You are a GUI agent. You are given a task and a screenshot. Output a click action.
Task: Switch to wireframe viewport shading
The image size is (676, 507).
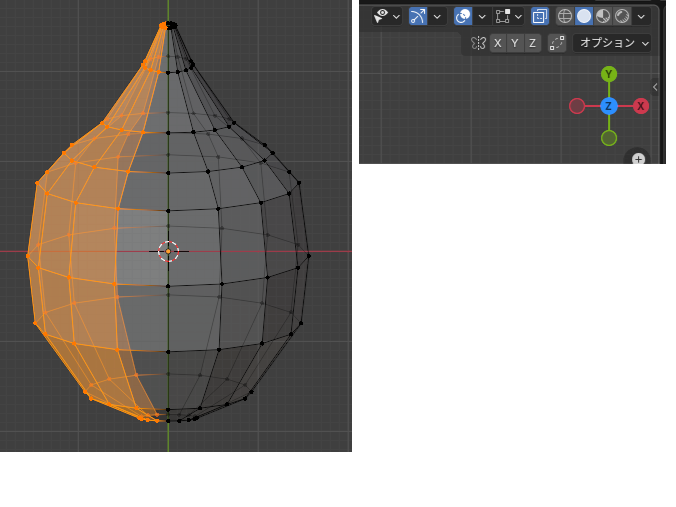coord(565,16)
